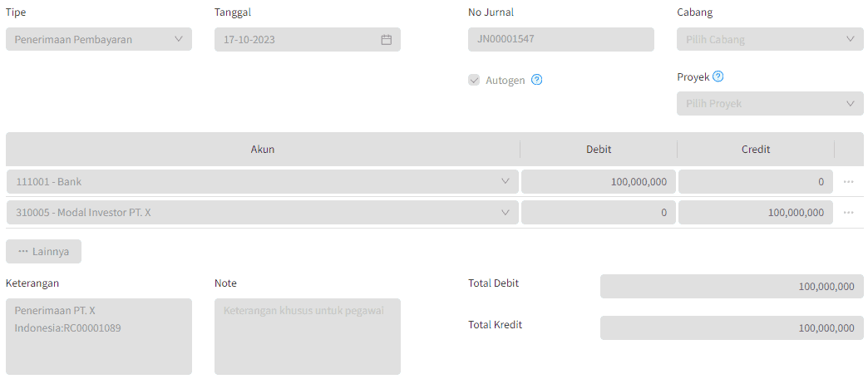Expand the 111001 - Bank account dropdown
868x379 pixels.
coord(263,181)
